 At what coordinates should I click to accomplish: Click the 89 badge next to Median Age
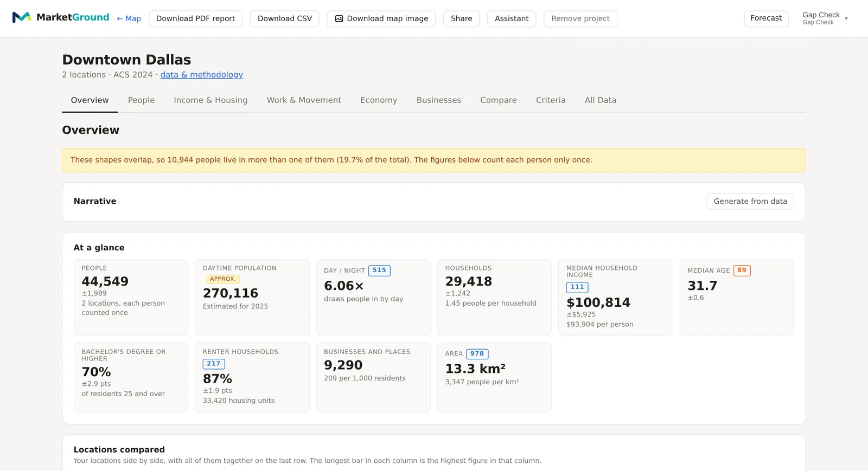pyautogui.click(x=742, y=270)
